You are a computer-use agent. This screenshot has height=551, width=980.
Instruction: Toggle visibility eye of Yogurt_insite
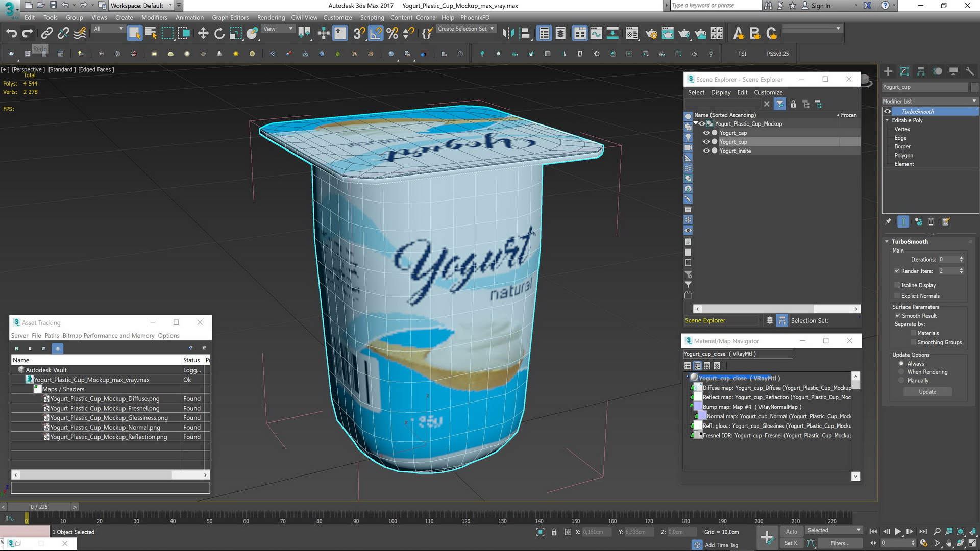pos(706,151)
